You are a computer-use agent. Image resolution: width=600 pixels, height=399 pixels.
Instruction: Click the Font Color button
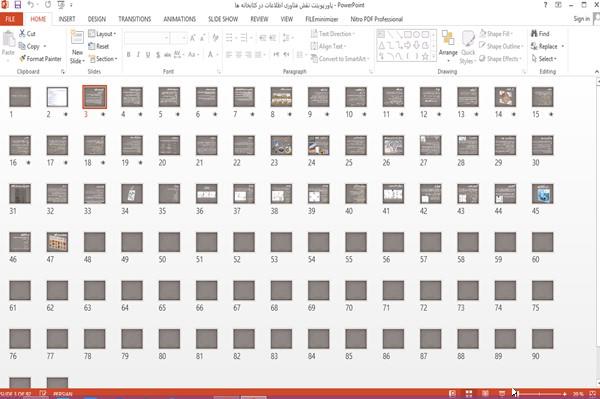pos(210,55)
